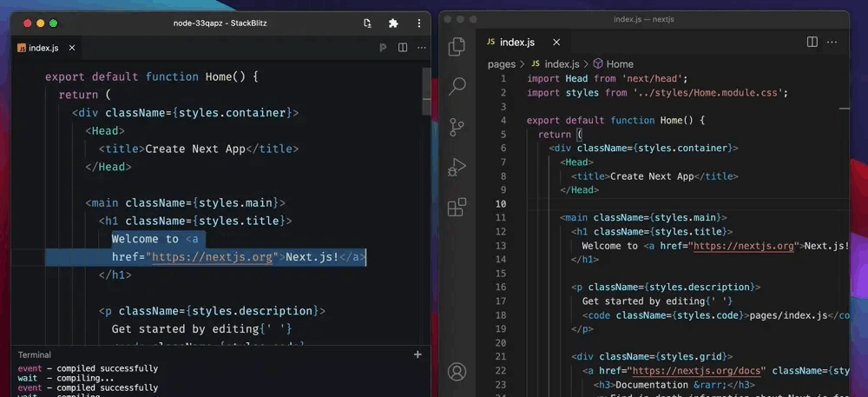Split editor in StackBlitz window
The image size is (868, 397).
pyautogui.click(x=403, y=48)
